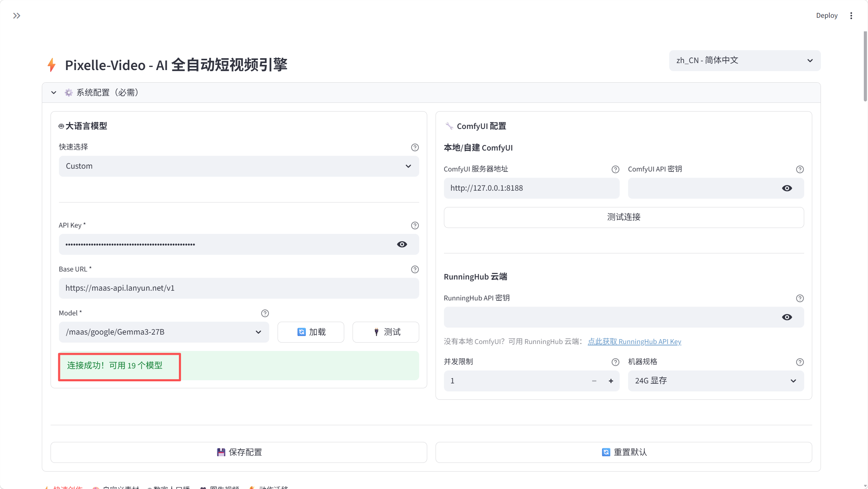Click the help icon next to 并发限制

pyautogui.click(x=615, y=362)
